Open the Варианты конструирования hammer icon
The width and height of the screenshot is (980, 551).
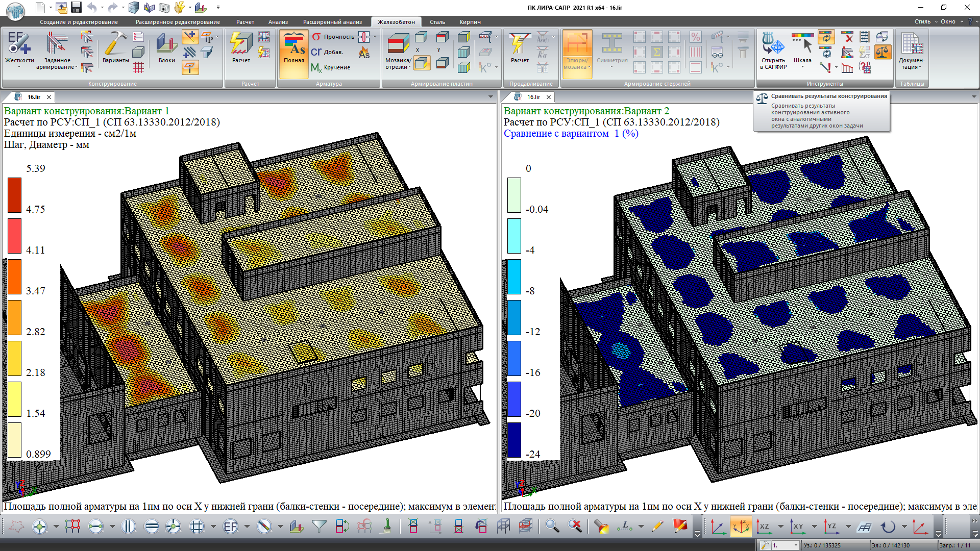click(x=115, y=45)
